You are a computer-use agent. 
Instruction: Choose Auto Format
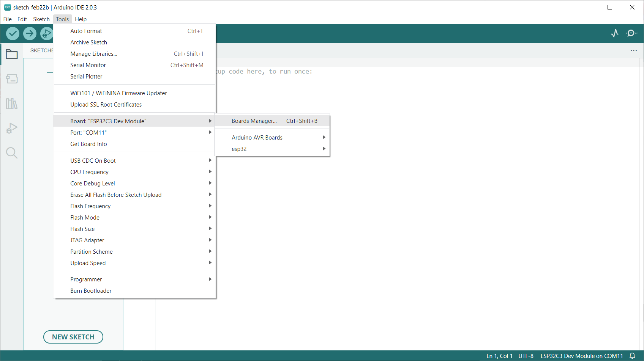coord(135,31)
